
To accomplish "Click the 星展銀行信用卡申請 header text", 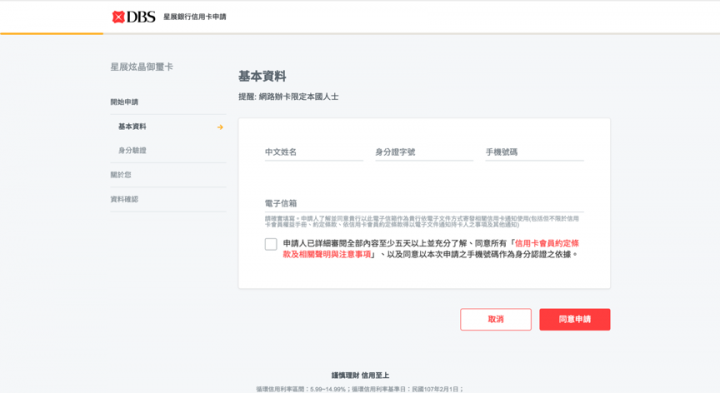I will (195, 17).
